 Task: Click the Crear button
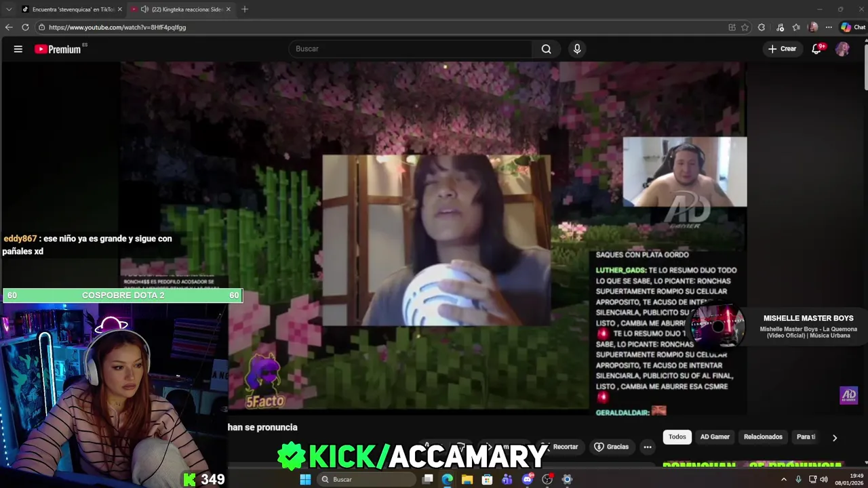point(782,49)
